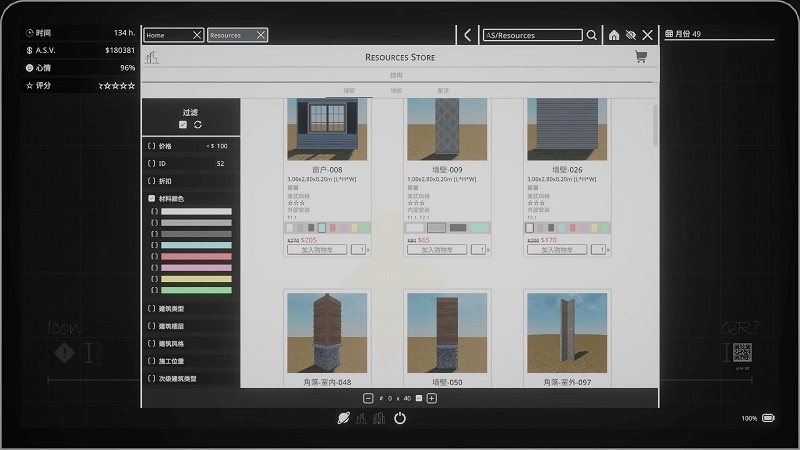Open the shopping cart icon
Screen dimensions: 800x450
(x=641, y=57)
